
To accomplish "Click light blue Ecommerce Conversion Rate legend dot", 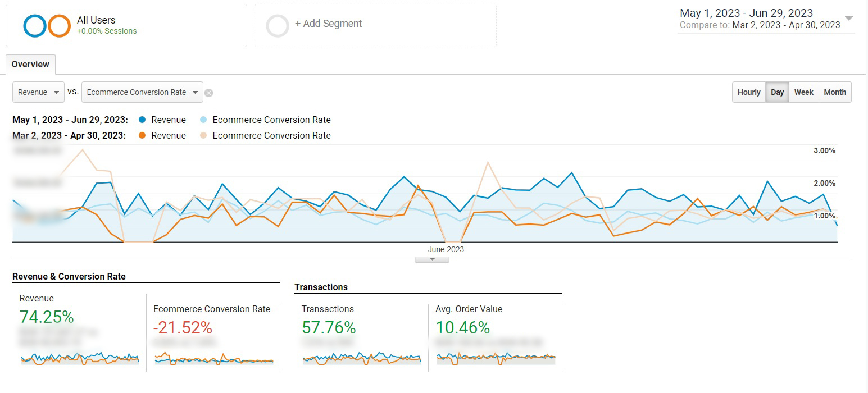I will pos(203,120).
